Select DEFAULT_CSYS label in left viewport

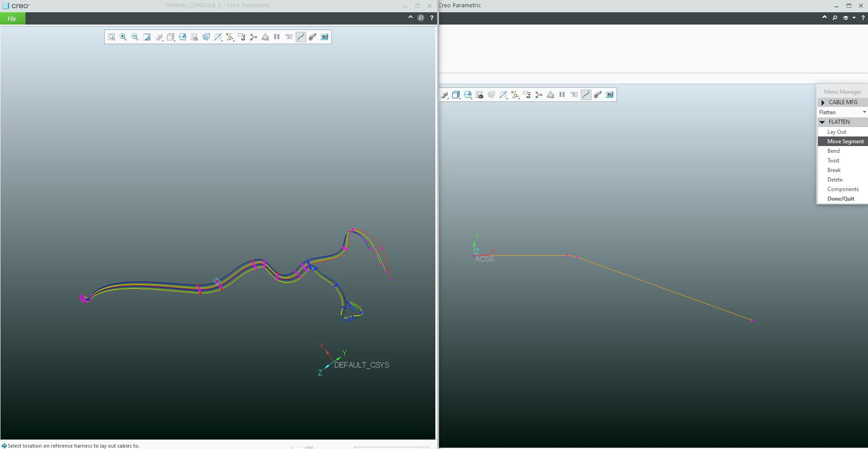[362, 365]
